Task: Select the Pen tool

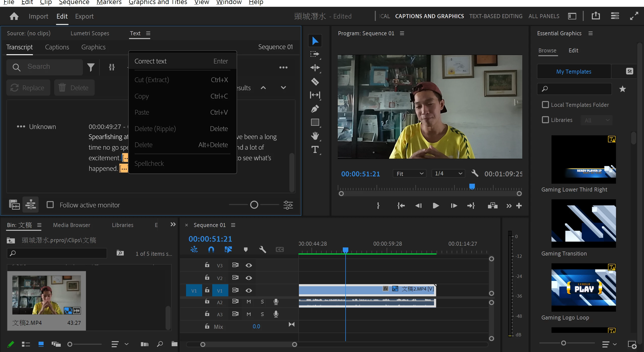Action: pyautogui.click(x=315, y=109)
